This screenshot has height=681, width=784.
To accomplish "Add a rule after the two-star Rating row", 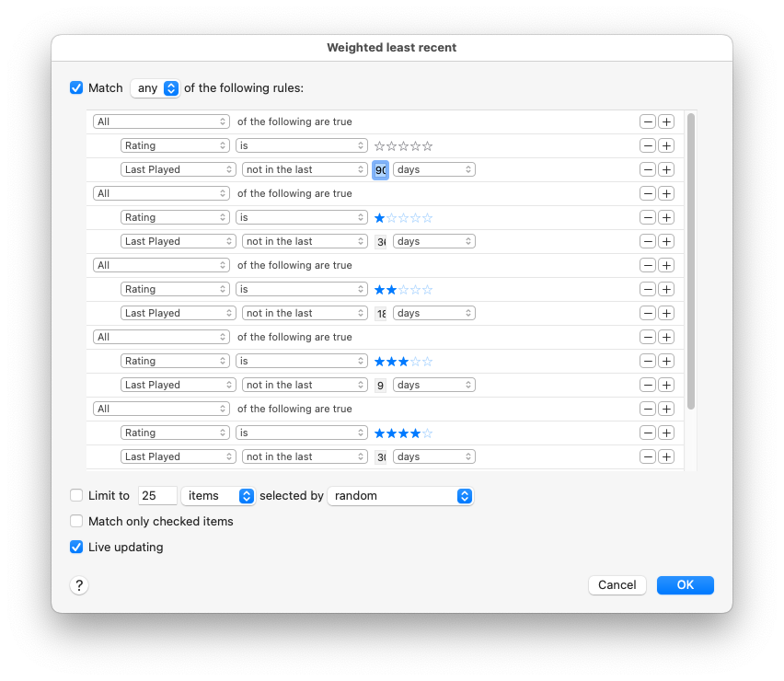I will (666, 289).
